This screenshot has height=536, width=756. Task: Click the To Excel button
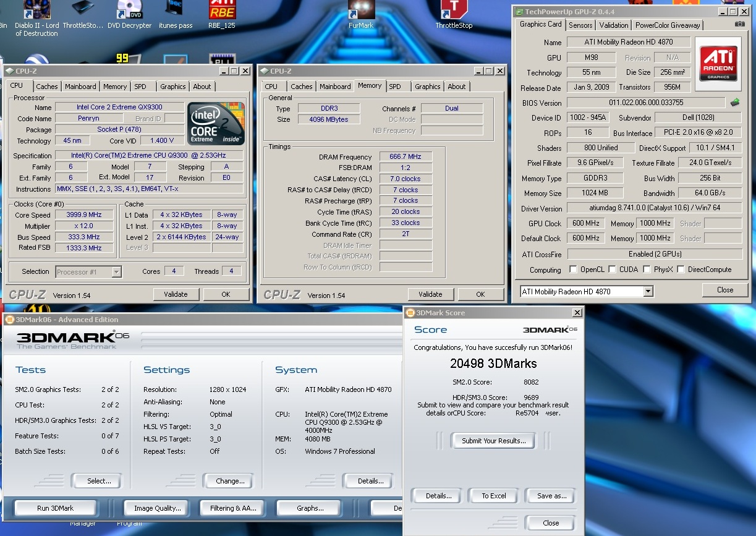click(x=494, y=496)
